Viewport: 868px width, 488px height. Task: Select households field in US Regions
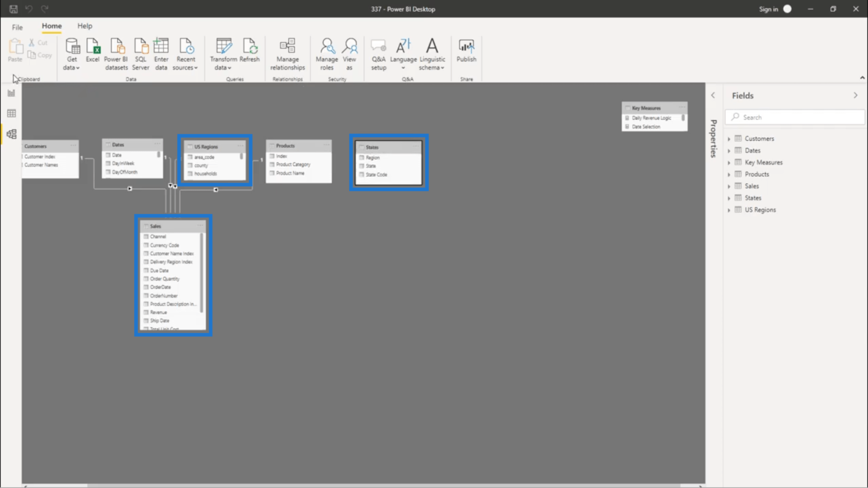pyautogui.click(x=206, y=174)
